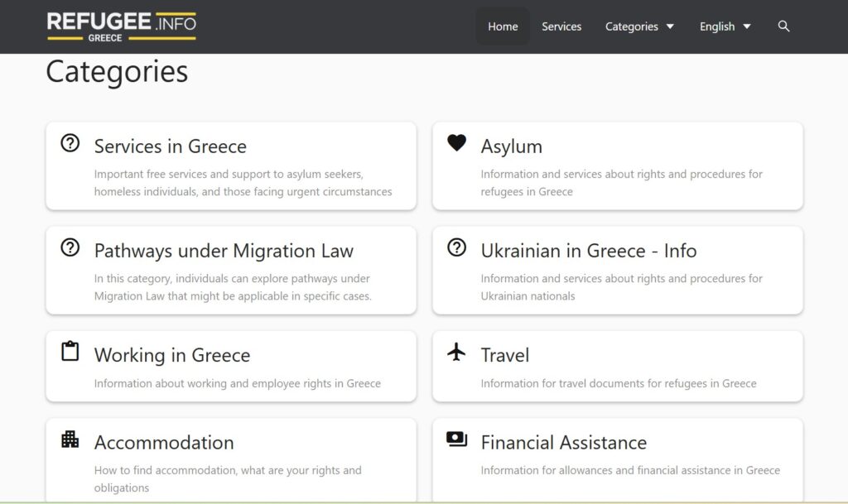
Task: Click the clipboard icon for Working in Greece
Action: (70, 352)
